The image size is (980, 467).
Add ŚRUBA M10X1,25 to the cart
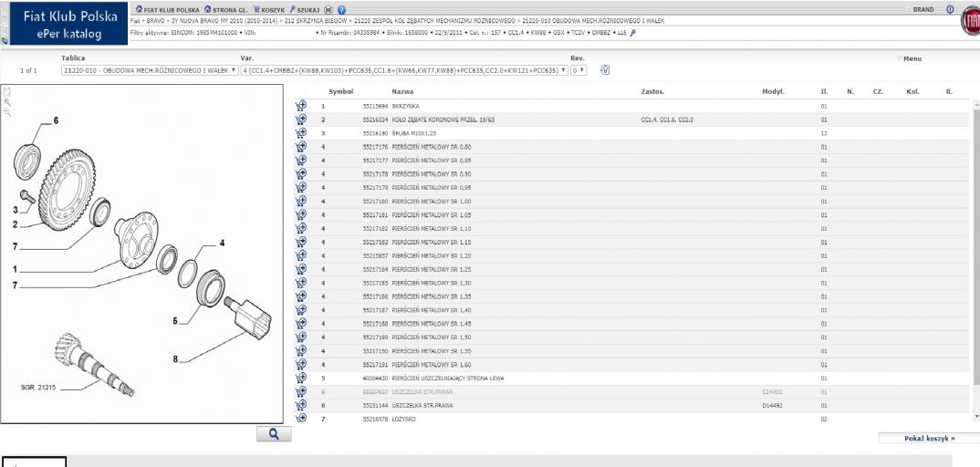pos(300,132)
